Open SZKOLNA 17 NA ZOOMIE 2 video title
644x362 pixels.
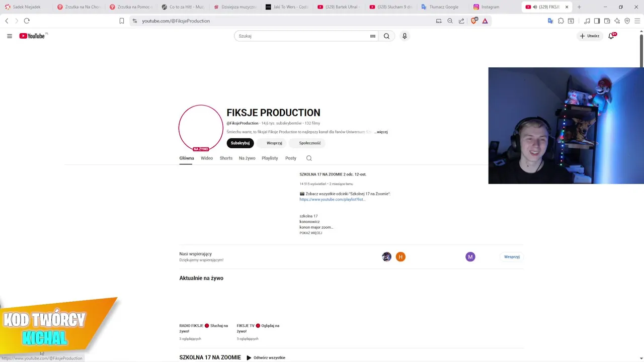pos(333,174)
